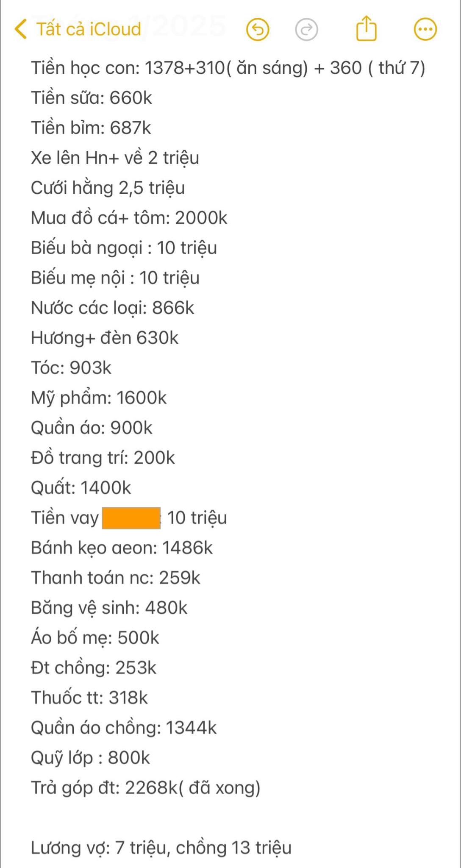Tap the Mỹ phẩm: 1600k entry
Screen dimensions: 461x868
coord(99,398)
